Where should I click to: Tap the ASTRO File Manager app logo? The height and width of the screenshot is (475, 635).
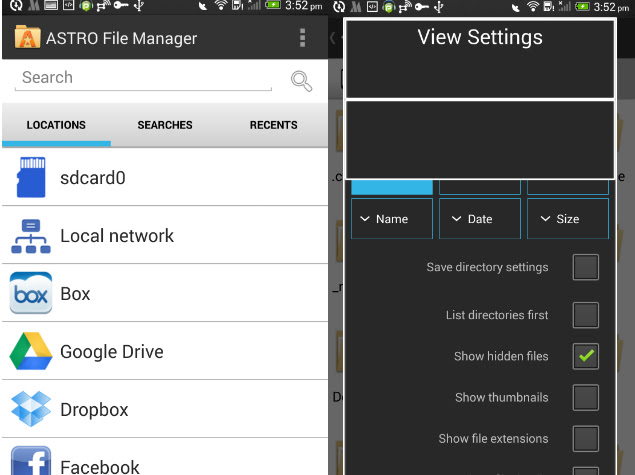(x=27, y=37)
